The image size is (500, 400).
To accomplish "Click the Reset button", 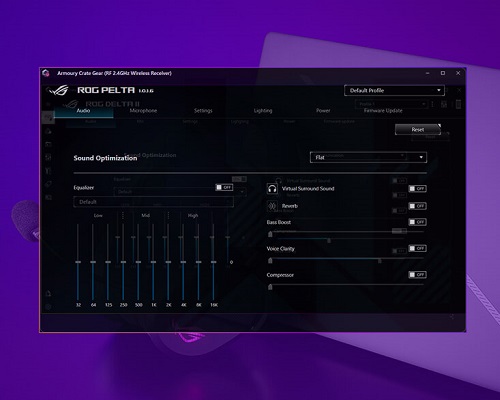I will click(418, 129).
